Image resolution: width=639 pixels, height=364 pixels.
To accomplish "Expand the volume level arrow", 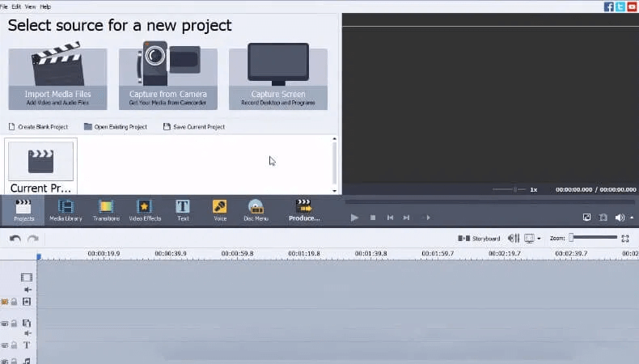I will [x=632, y=218].
